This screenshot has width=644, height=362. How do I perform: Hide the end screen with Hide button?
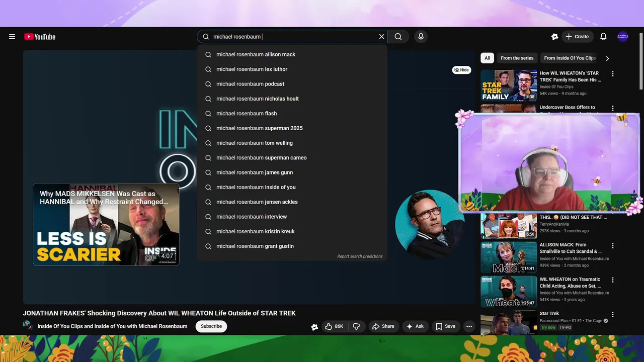461,70
